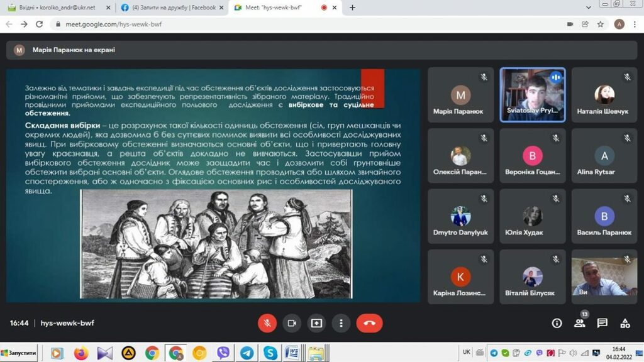This screenshot has height=362, width=644.
Task: Select Sviatoslav's active video tile
Action: tap(533, 94)
